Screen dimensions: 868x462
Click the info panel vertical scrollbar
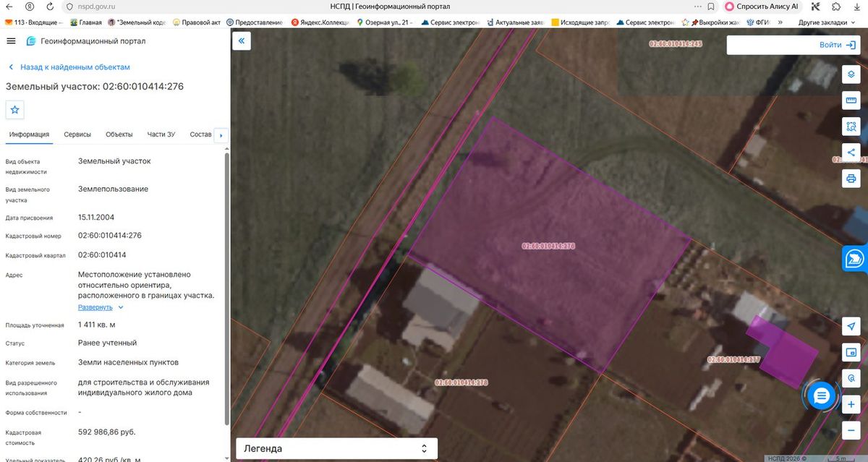226,289
